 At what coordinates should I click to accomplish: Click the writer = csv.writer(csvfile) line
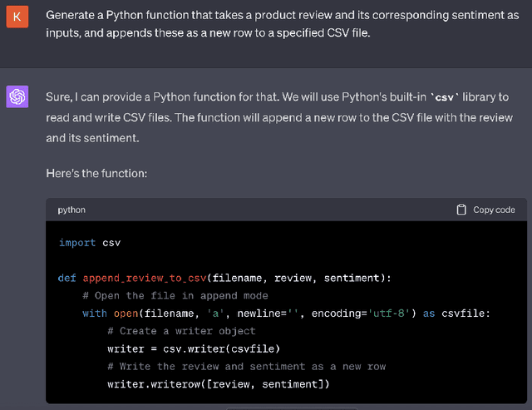click(x=193, y=348)
